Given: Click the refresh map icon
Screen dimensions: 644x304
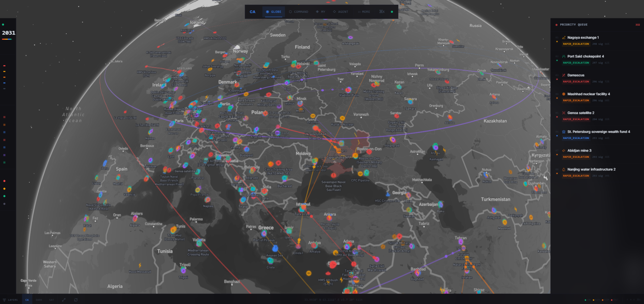Looking at the screenshot, I should 76,300.
